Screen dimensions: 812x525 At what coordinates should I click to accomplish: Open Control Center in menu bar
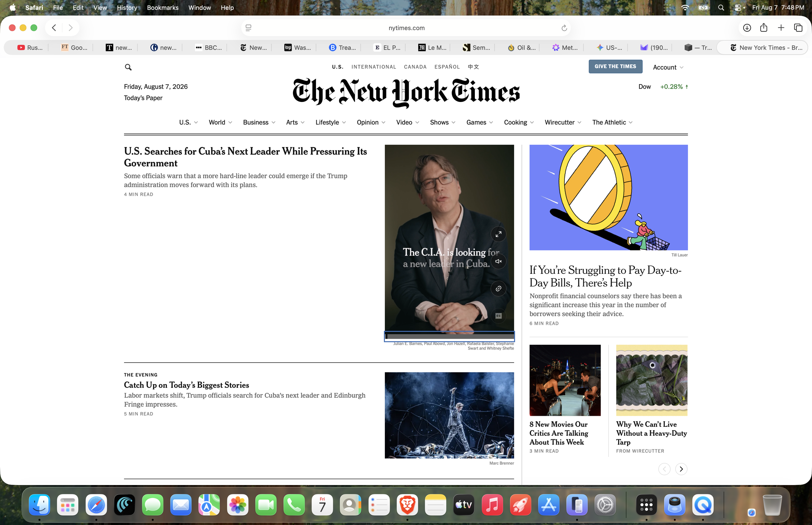point(738,7)
